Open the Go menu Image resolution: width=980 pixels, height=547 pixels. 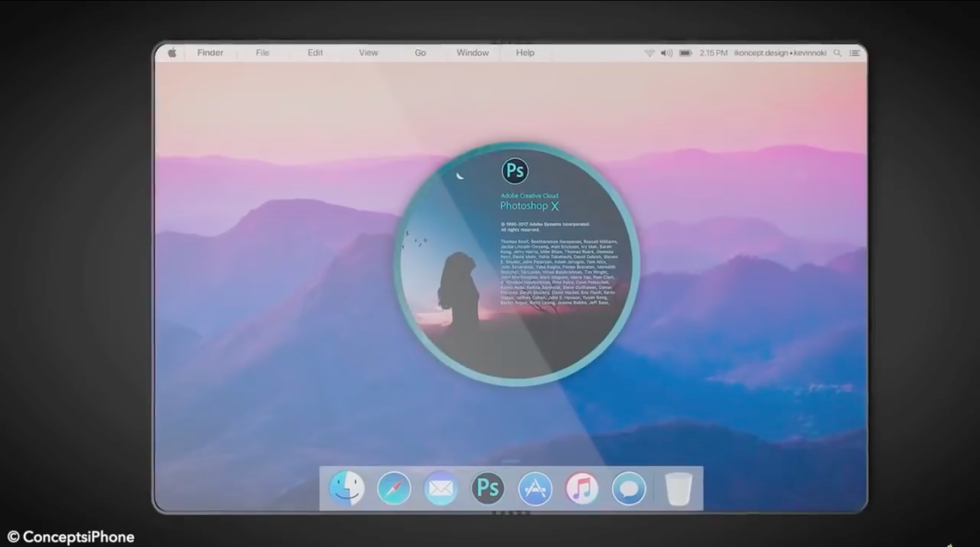pyautogui.click(x=421, y=52)
